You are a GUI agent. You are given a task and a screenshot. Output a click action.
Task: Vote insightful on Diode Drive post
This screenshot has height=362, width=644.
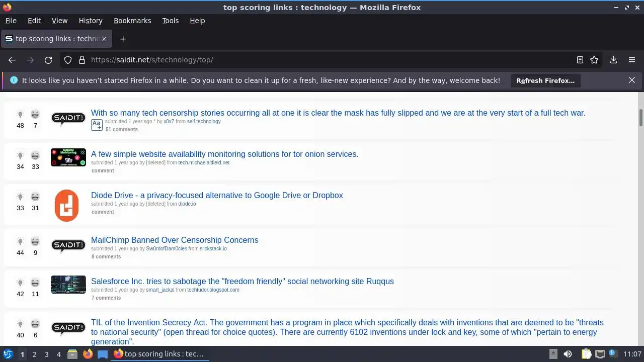tap(20, 197)
